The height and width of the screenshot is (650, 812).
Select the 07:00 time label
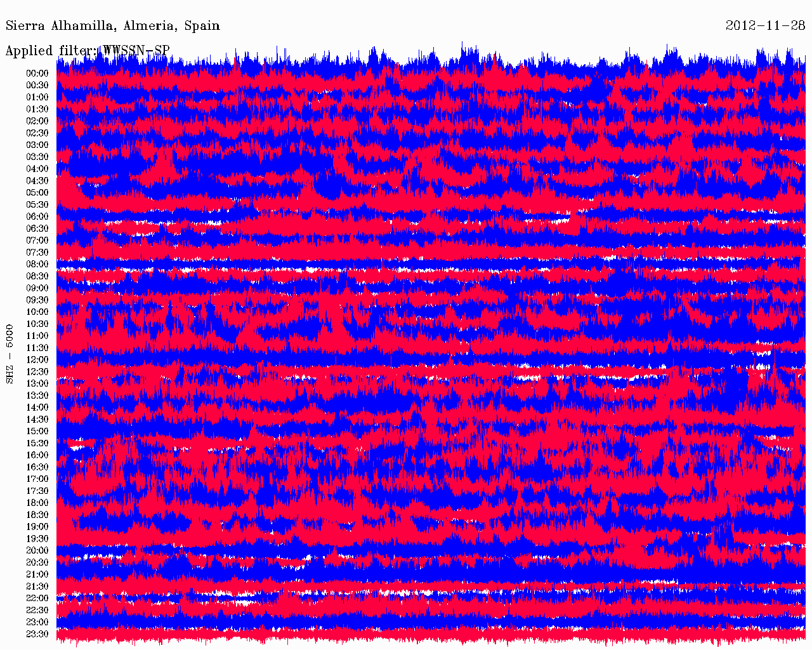point(37,241)
